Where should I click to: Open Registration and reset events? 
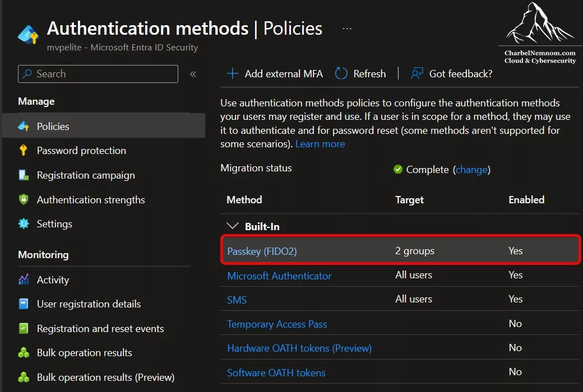pyautogui.click(x=100, y=329)
